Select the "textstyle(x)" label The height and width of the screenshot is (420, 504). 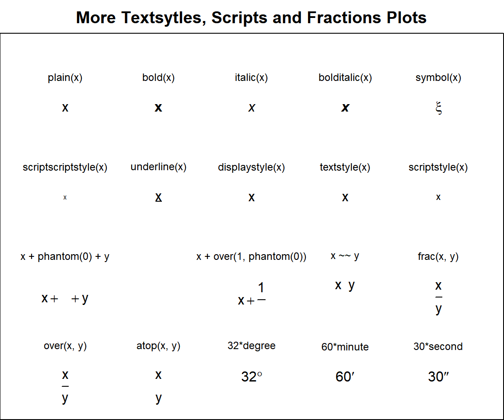[x=345, y=167]
